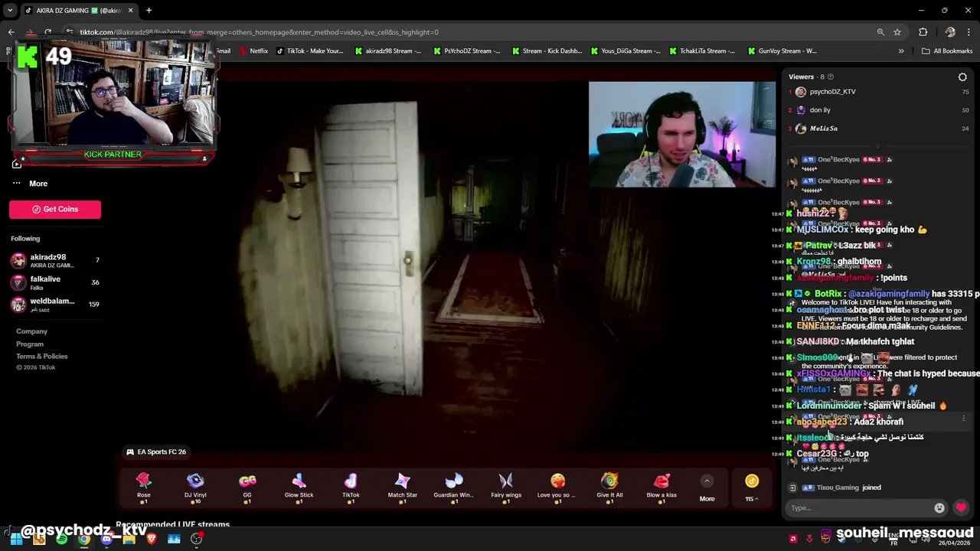
Task: Open OBS Studio from the taskbar
Action: tap(197, 539)
